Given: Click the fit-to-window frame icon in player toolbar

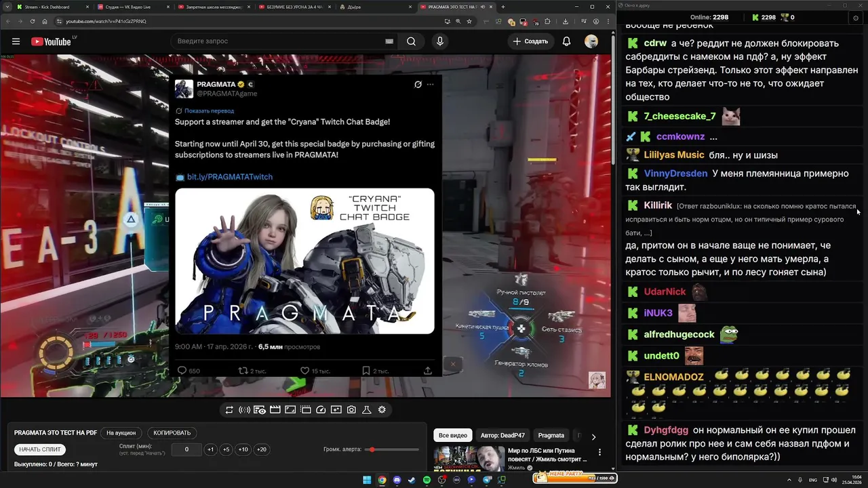Looking at the screenshot, I should [290, 409].
